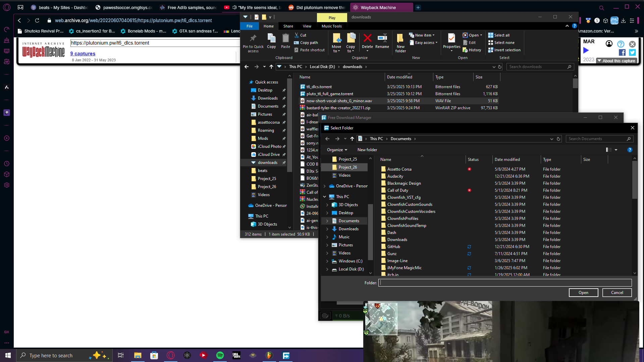The image size is (644, 362).
Task: Expand the Local Disk (D:) tree node
Action: (327, 269)
